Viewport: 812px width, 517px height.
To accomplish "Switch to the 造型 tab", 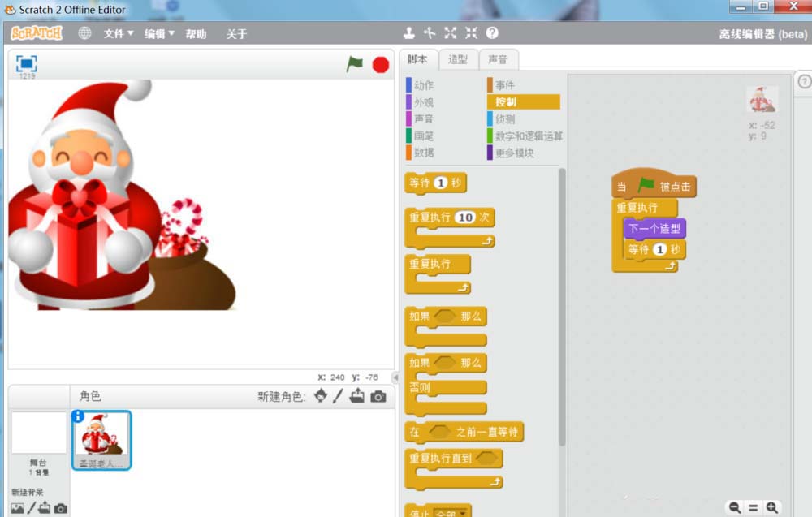I will click(x=458, y=59).
